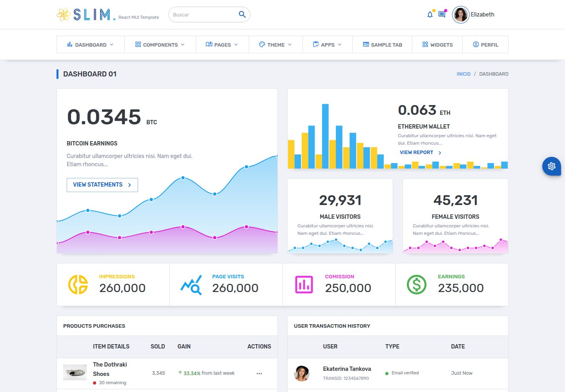Click the Page Visits analytics icon
This screenshot has width=565, height=392.
point(191,285)
